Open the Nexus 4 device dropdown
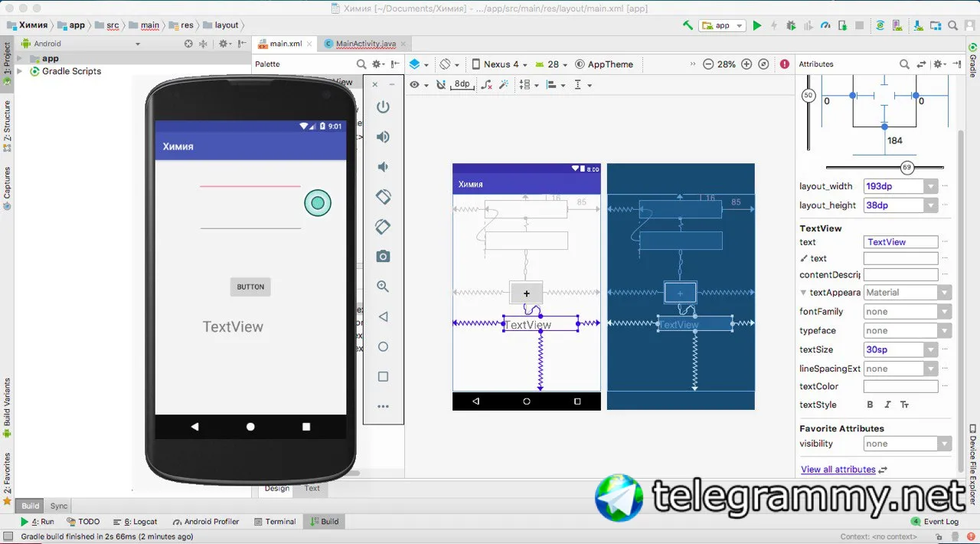This screenshot has width=980, height=544. pos(499,64)
